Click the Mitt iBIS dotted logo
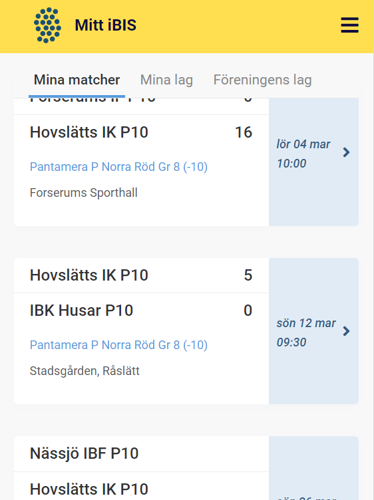 tap(47, 25)
